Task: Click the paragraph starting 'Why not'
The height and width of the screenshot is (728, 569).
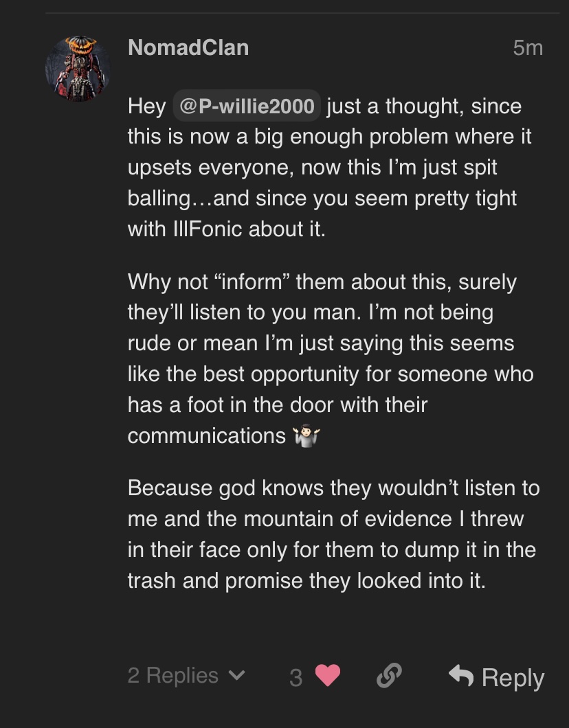Action: tap(330, 359)
